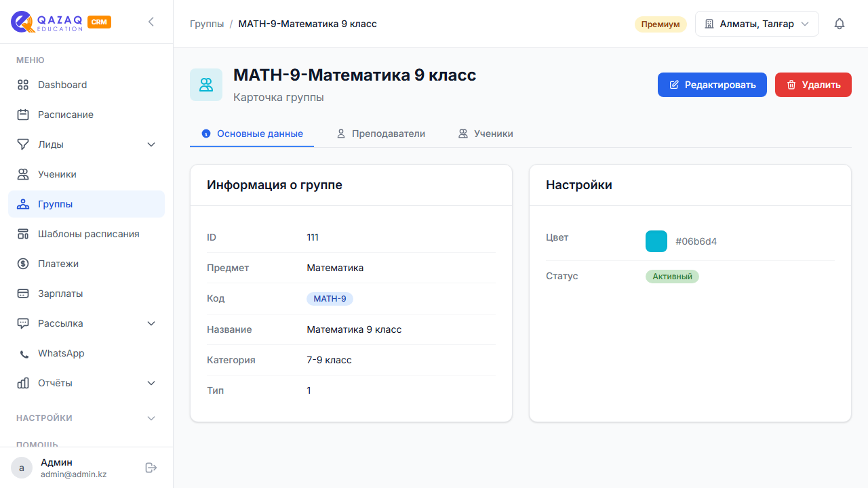Switch to the Основные данные tab
The image size is (868, 488).
tap(252, 134)
